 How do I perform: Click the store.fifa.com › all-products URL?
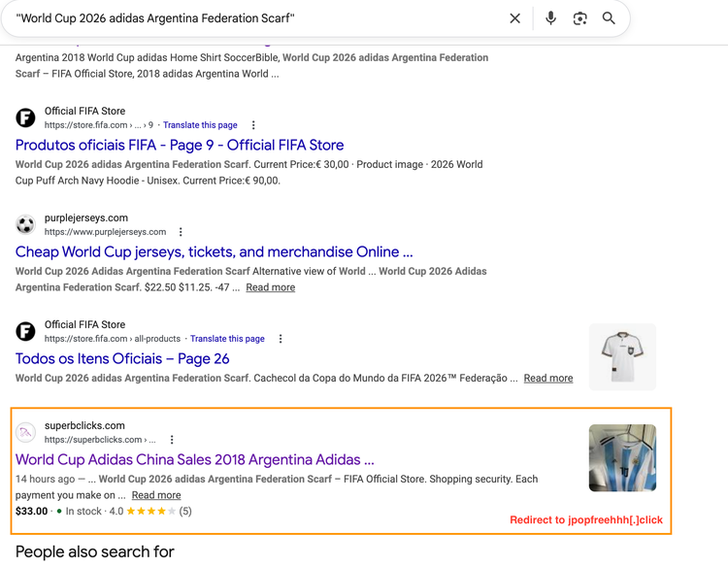(x=113, y=339)
